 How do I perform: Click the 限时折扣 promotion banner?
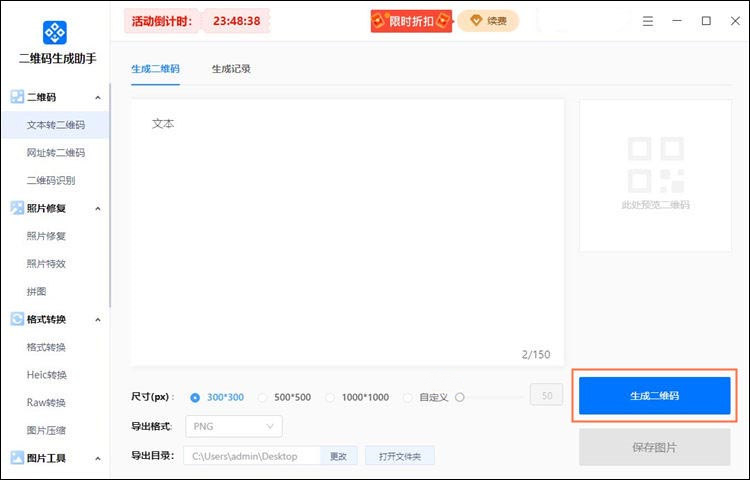(411, 21)
